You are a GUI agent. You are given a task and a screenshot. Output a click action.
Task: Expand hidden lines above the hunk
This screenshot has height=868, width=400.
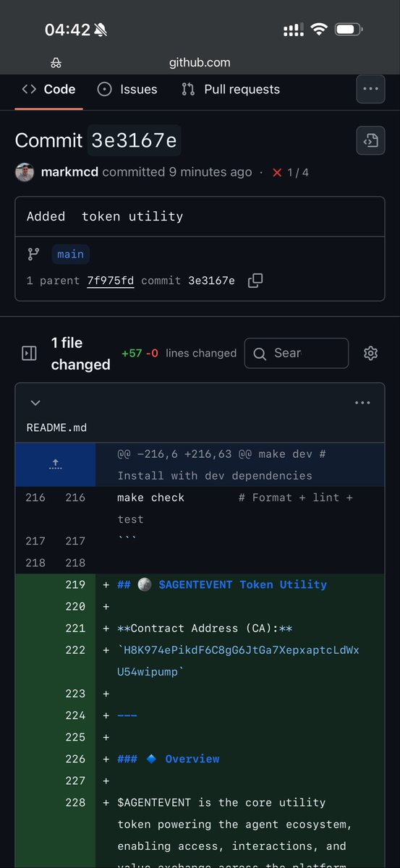coord(55,464)
